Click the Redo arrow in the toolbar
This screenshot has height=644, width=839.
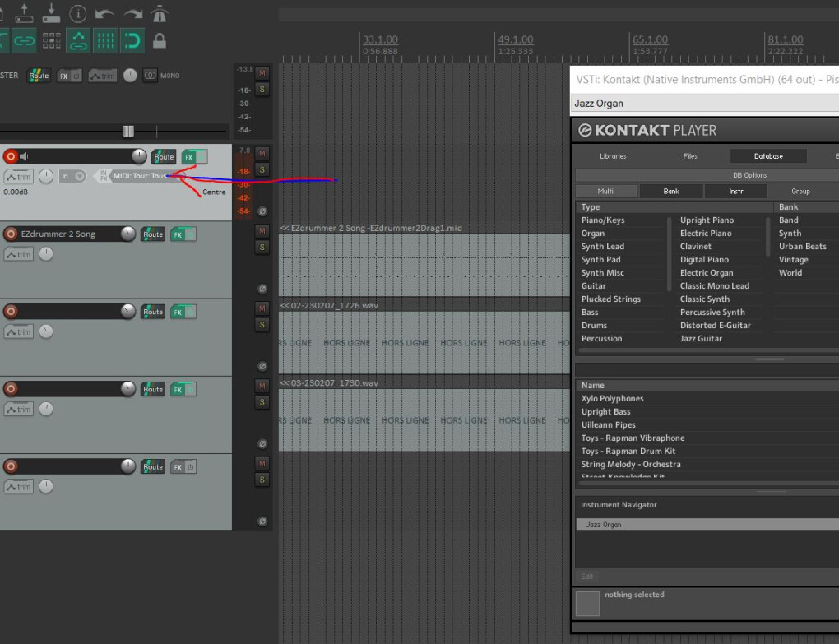coord(132,15)
